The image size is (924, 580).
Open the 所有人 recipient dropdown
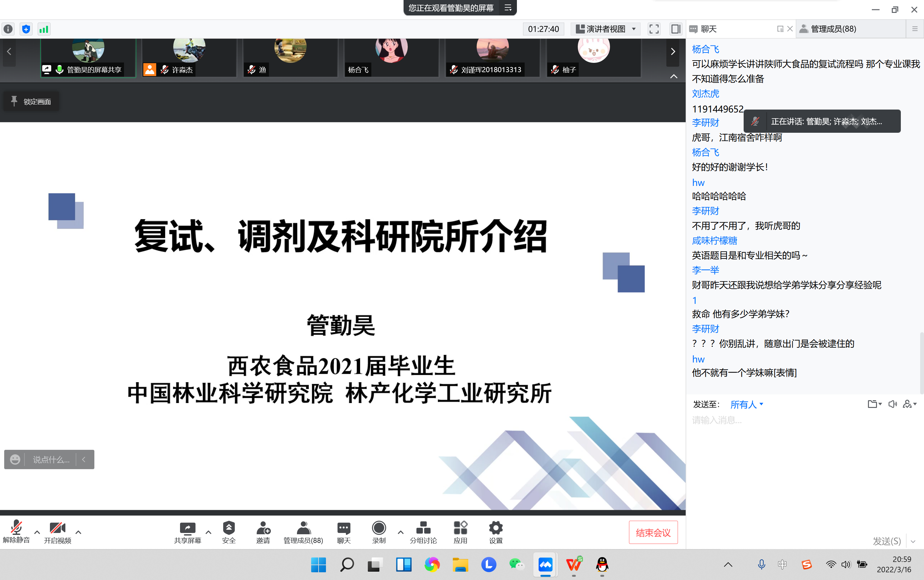click(746, 404)
